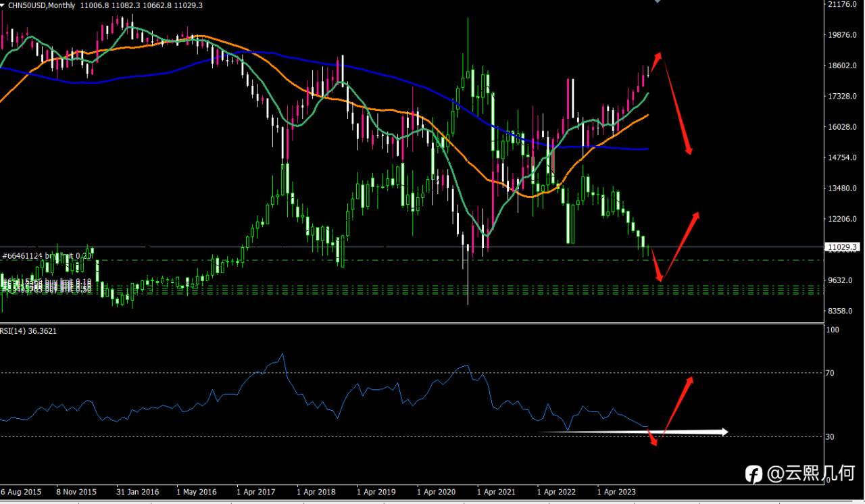Click the chart shift marker at top
Screen dimensions: 865x504
(658, 2)
